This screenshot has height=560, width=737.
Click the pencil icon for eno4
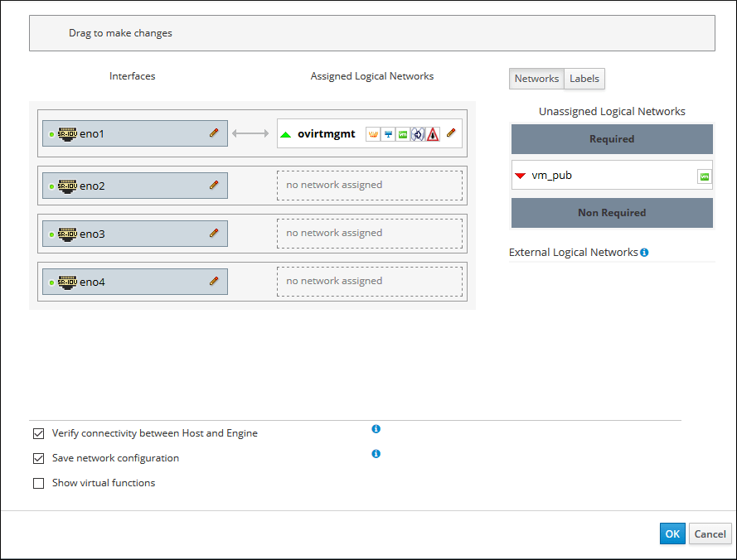tap(214, 282)
